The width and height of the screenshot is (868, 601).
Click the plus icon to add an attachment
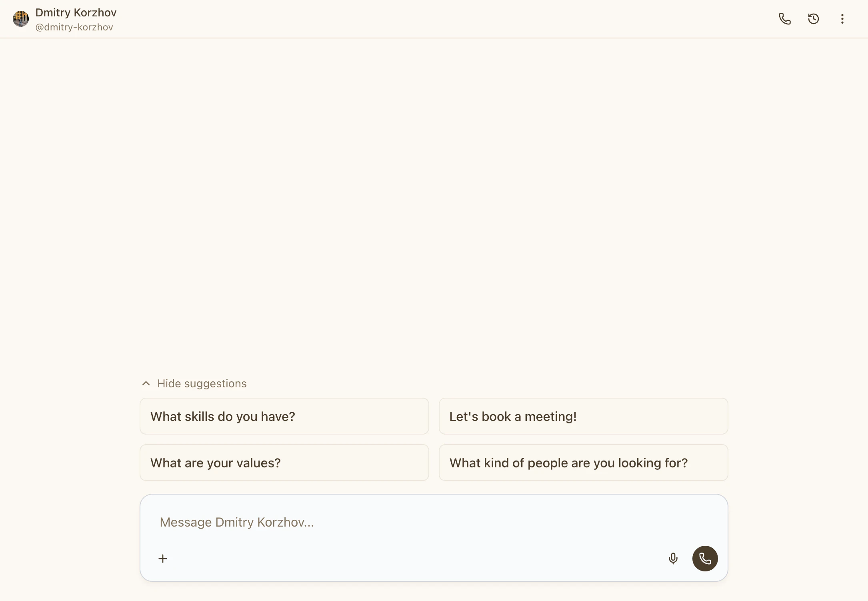pyautogui.click(x=163, y=558)
